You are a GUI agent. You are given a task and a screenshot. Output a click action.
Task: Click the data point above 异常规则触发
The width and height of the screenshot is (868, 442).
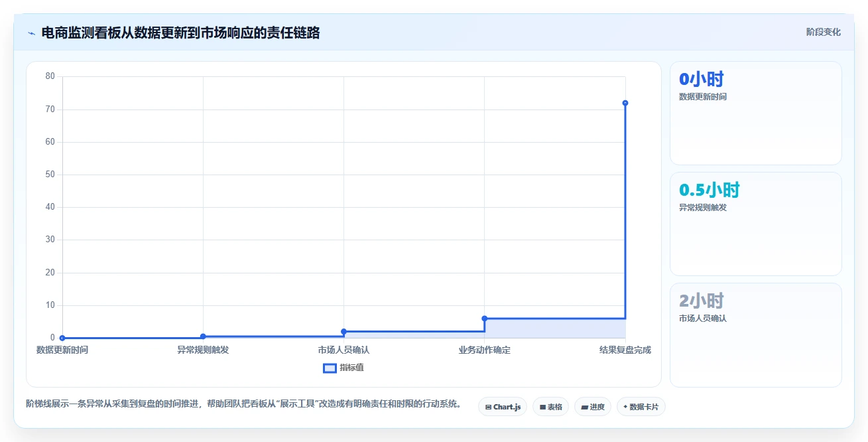pyautogui.click(x=203, y=336)
